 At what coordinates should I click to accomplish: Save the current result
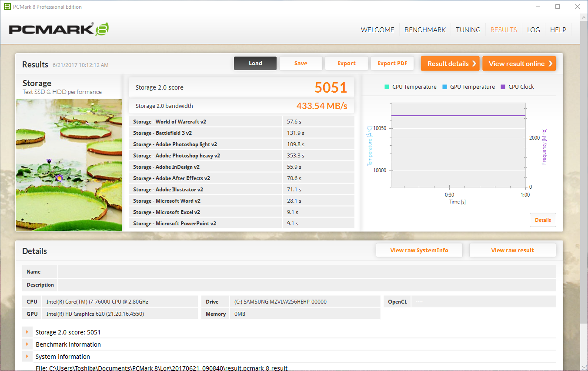[301, 64]
